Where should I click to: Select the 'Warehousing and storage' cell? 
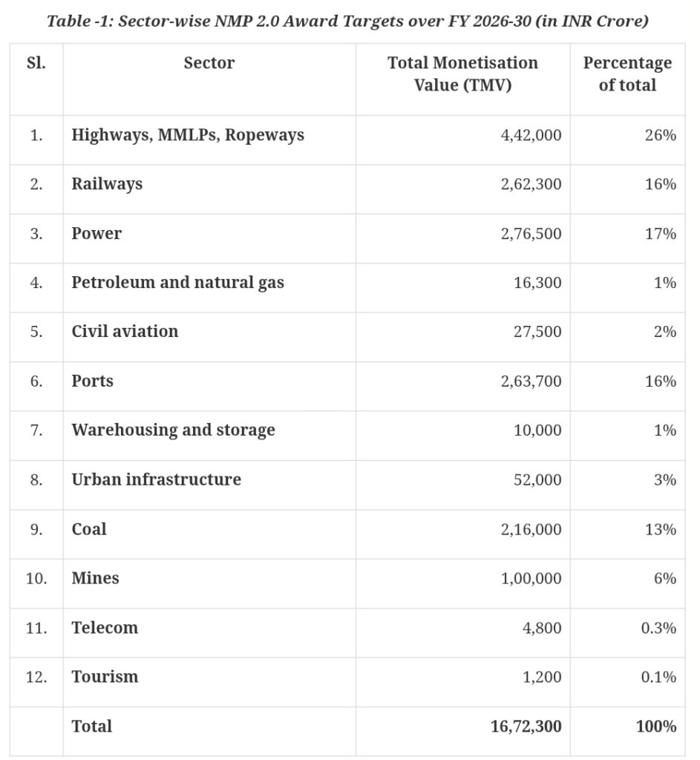tap(173, 430)
